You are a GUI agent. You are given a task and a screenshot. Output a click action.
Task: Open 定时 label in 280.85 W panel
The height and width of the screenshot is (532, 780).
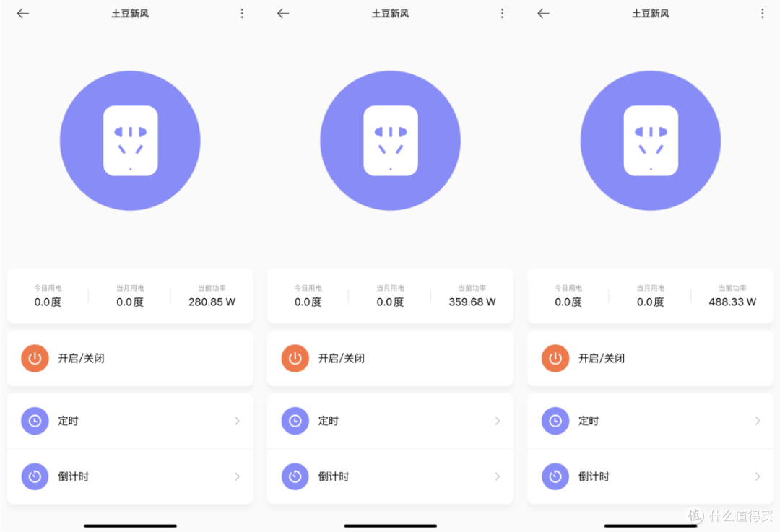point(68,421)
